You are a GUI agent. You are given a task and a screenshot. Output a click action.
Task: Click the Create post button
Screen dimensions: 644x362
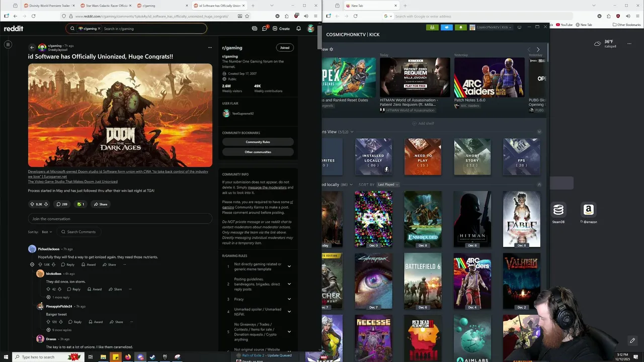pos(281,29)
